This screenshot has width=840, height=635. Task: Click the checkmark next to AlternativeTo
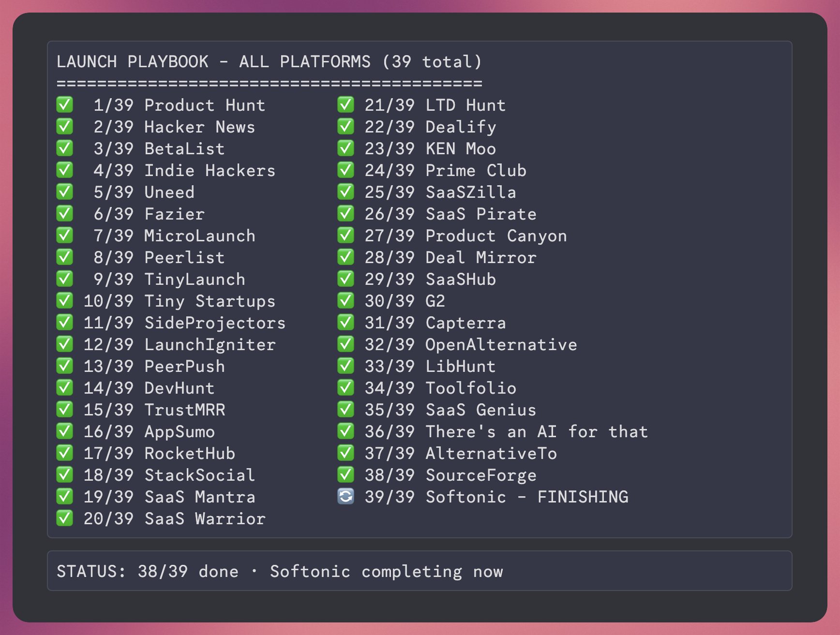coord(345,453)
